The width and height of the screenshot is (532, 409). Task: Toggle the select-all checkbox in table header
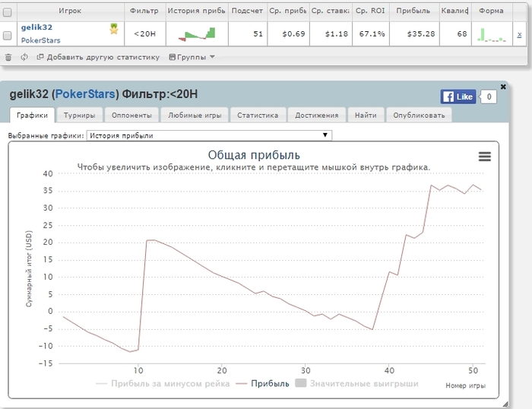(7, 13)
